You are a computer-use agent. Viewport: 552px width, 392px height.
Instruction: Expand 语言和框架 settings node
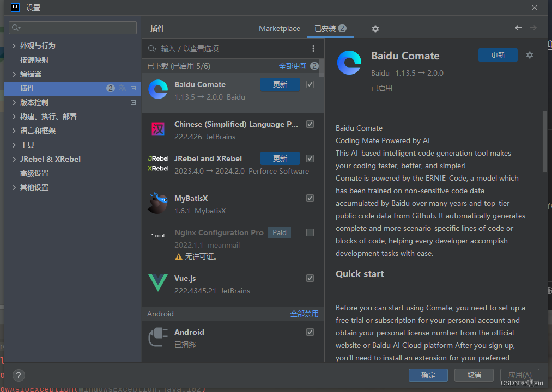point(14,131)
